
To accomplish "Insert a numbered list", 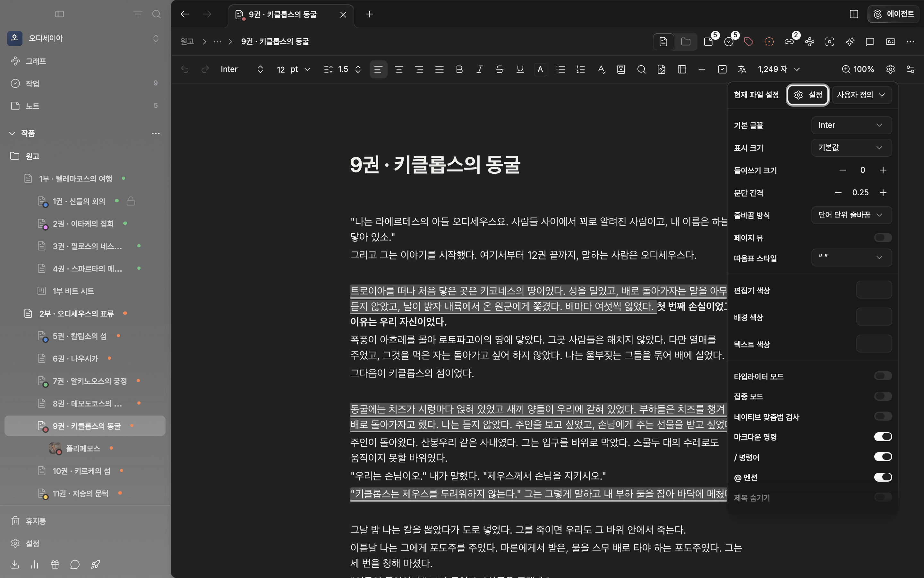I will coord(581,69).
